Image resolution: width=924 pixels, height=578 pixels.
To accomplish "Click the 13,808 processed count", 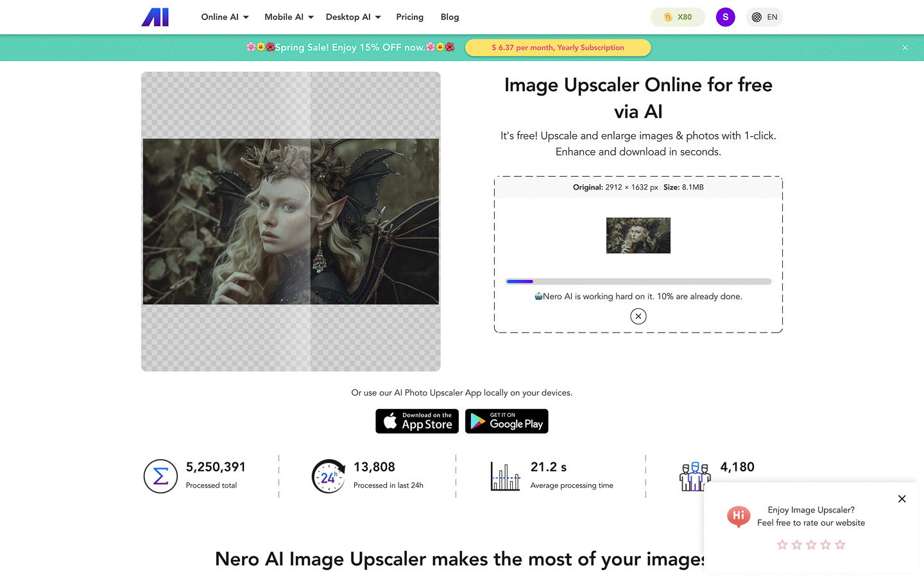I will coord(374,467).
